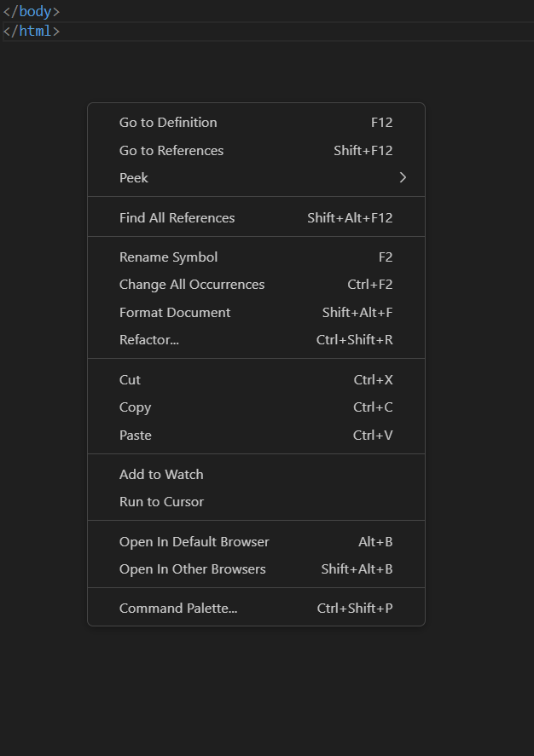Expand the Peek submenu arrow
Screen dimensions: 534x756
click(x=403, y=178)
